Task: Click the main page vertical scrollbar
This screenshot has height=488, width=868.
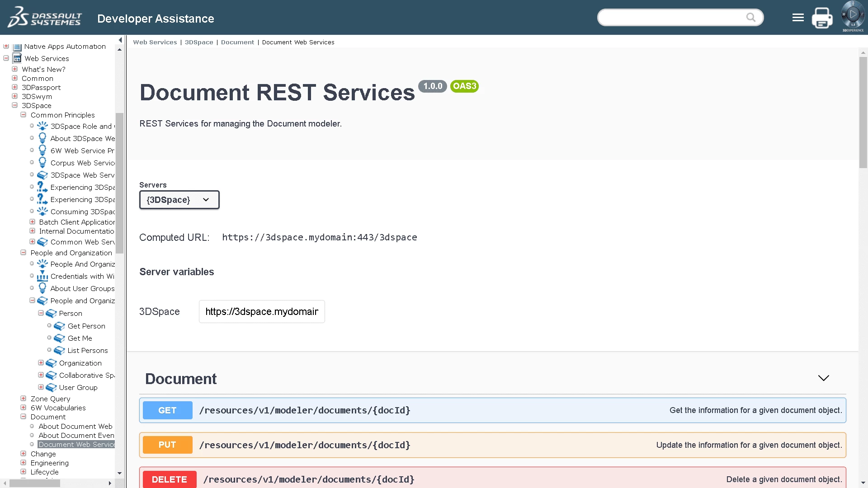Action: point(863,113)
